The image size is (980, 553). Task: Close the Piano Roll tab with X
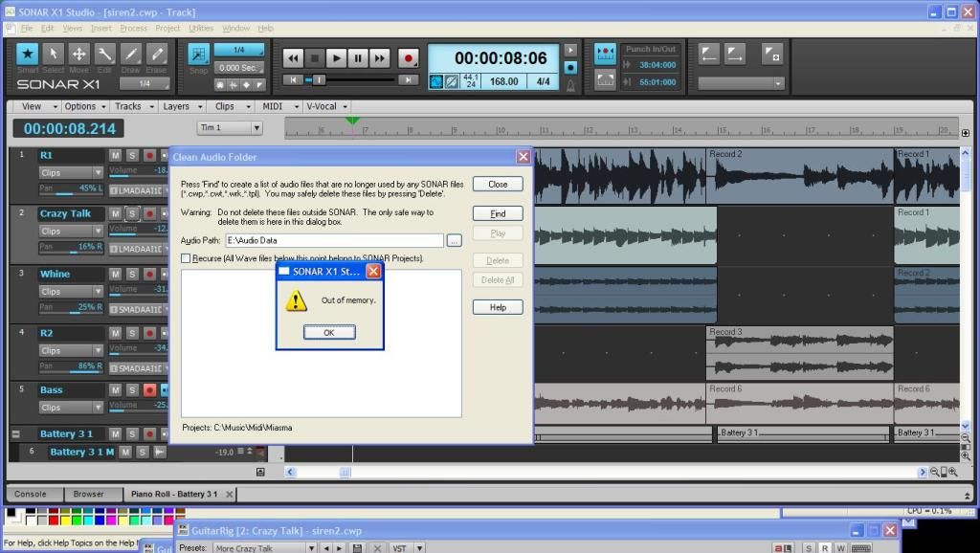[230, 495]
